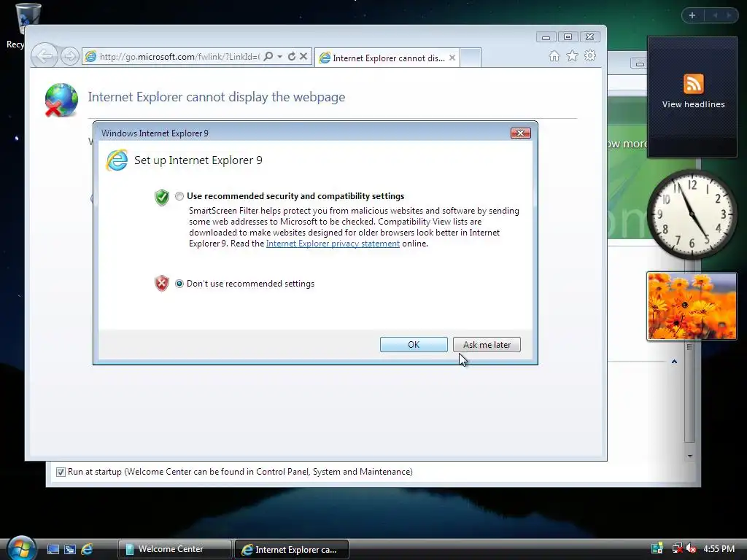This screenshot has height=560, width=747.
Task: Click the Refresh icon in address bar
Action: 292,56
